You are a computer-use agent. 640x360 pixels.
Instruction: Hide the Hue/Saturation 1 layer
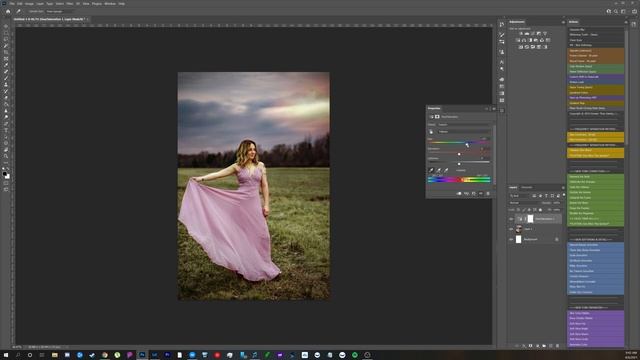pyautogui.click(x=511, y=219)
